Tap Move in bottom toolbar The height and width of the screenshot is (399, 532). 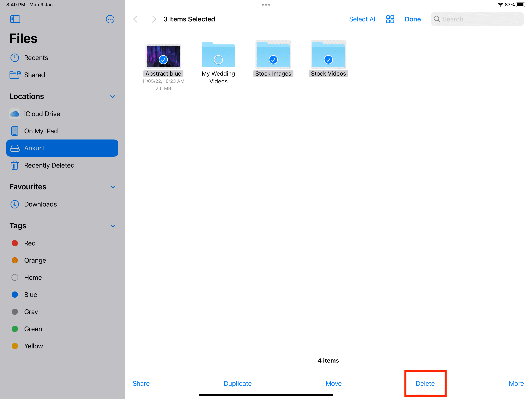[x=333, y=383]
